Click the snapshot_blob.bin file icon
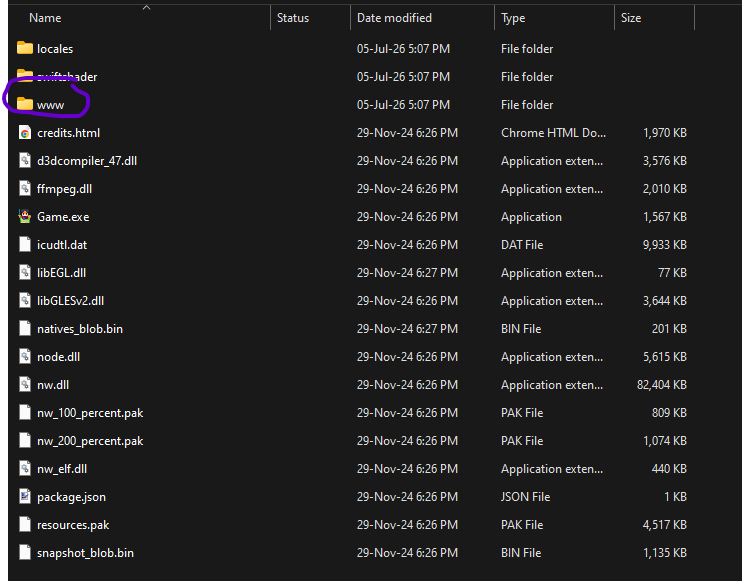 point(25,552)
